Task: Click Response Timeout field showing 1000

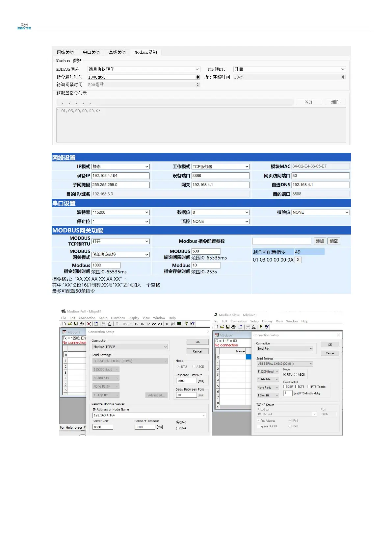Action: point(187,381)
